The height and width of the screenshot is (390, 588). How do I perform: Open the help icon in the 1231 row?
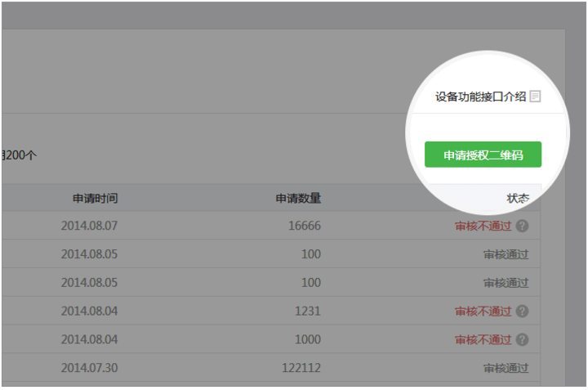coord(522,312)
